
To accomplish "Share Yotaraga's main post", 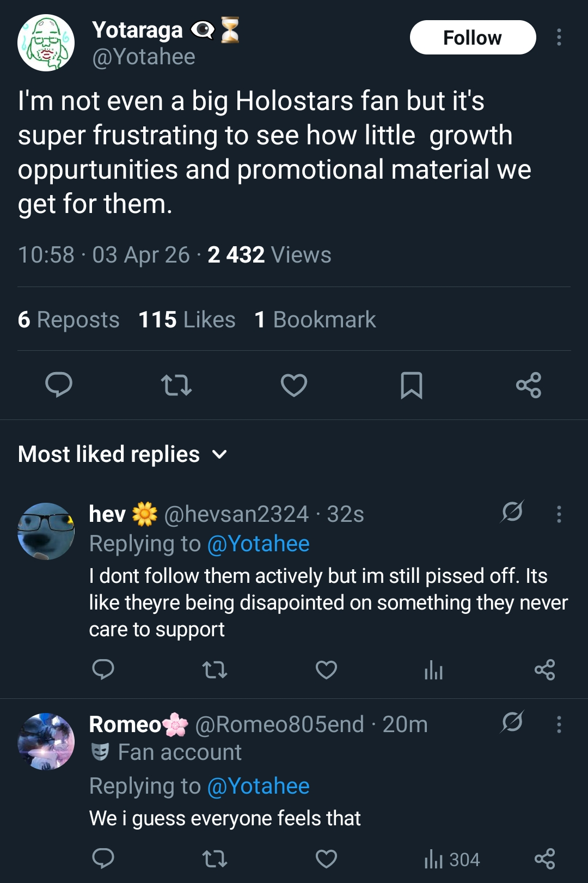I will pos(529,385).
